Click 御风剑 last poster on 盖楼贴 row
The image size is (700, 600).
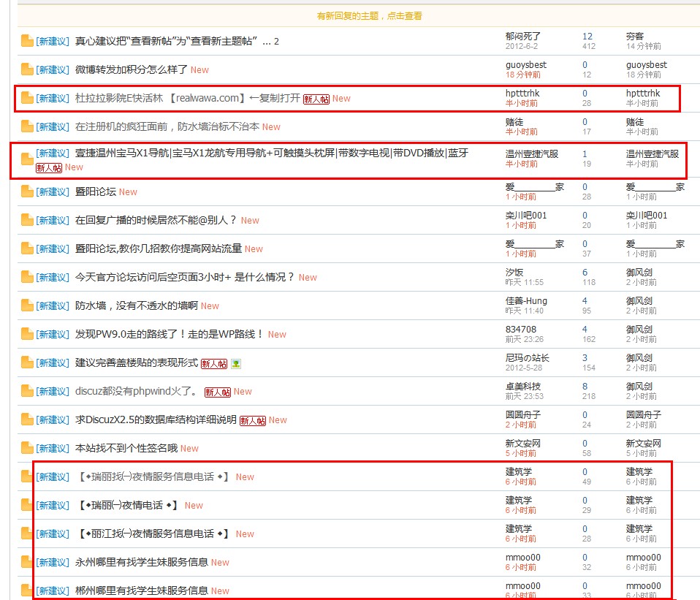(639, 357)
